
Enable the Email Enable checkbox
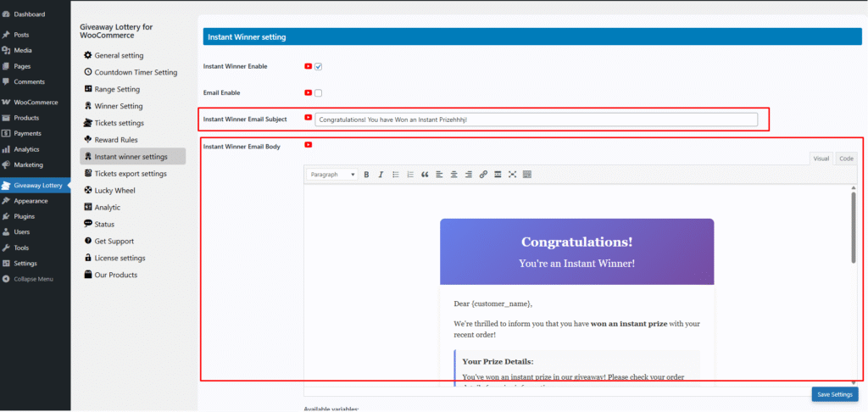pyautogui.click(x=319, y=92)
